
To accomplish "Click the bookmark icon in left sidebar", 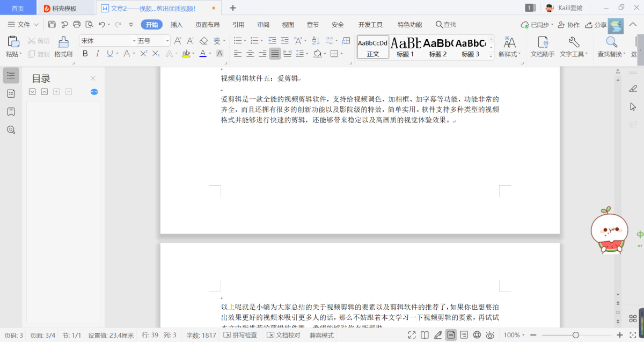I will pos(11,112).
